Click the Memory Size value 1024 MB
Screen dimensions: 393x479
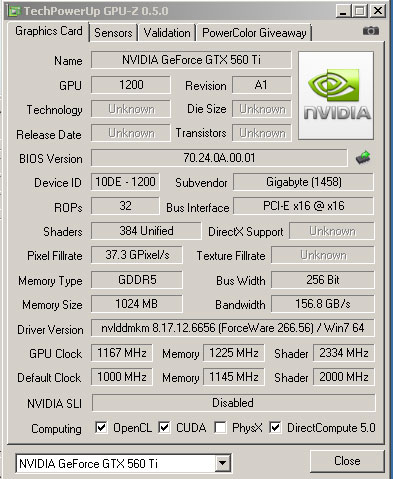[x=137, y=304]
